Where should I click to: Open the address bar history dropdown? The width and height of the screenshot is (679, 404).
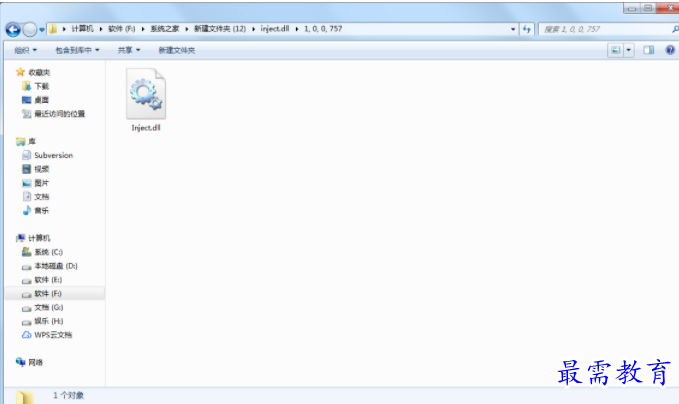coord(513,29)
